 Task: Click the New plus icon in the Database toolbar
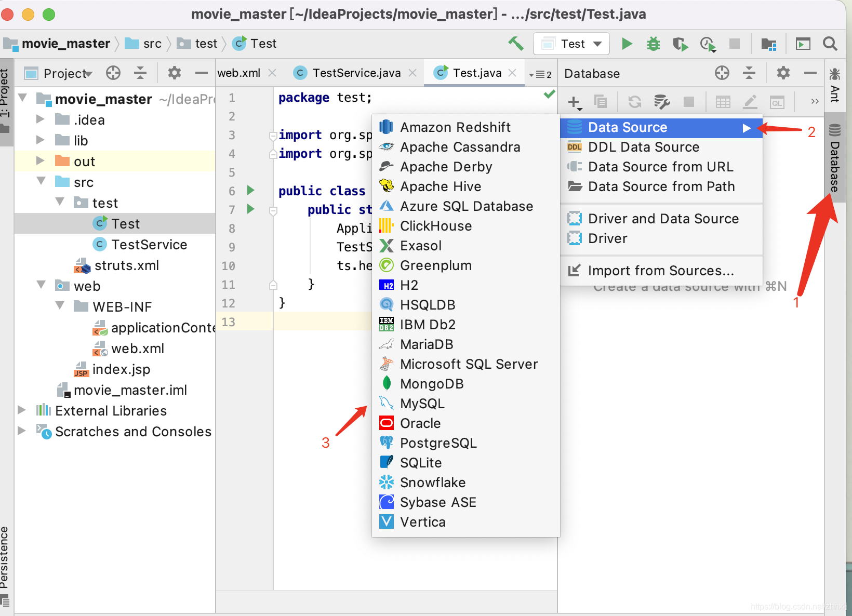point(575,102)
